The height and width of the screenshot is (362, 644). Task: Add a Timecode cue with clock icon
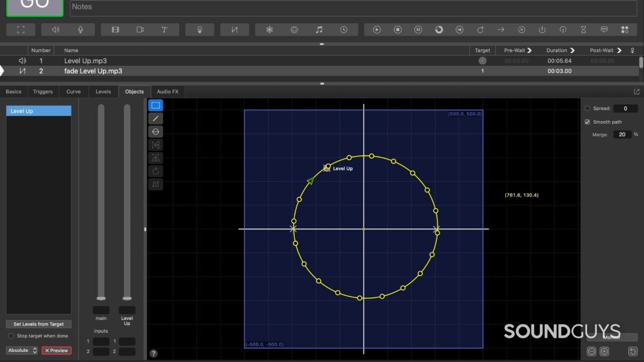343,29
